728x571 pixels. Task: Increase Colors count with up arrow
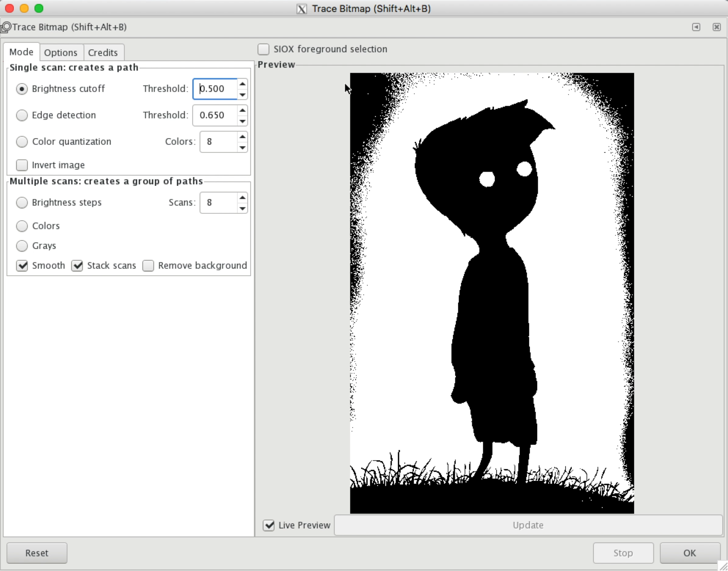coord(243,137)
